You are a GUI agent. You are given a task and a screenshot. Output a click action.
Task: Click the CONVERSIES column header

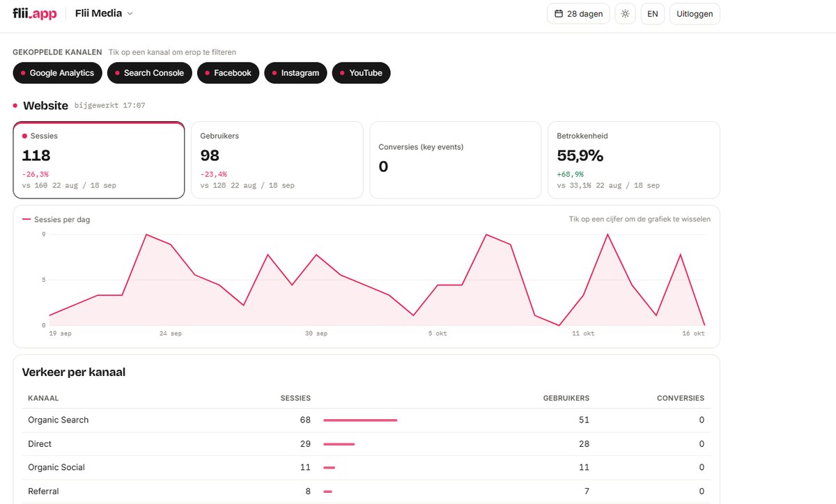click(681, 398)
